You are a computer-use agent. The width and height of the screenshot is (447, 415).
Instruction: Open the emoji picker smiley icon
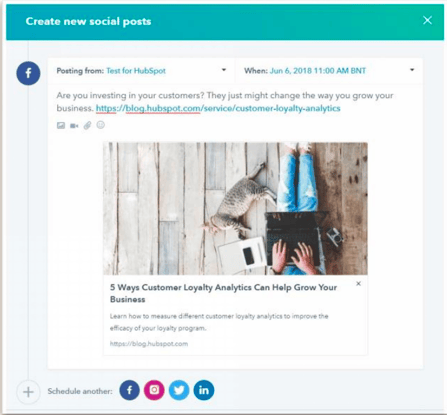point(100,125)
